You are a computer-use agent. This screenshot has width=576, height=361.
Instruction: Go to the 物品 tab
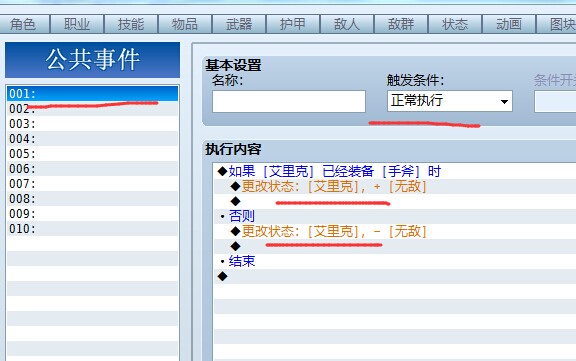pos(185,24)
